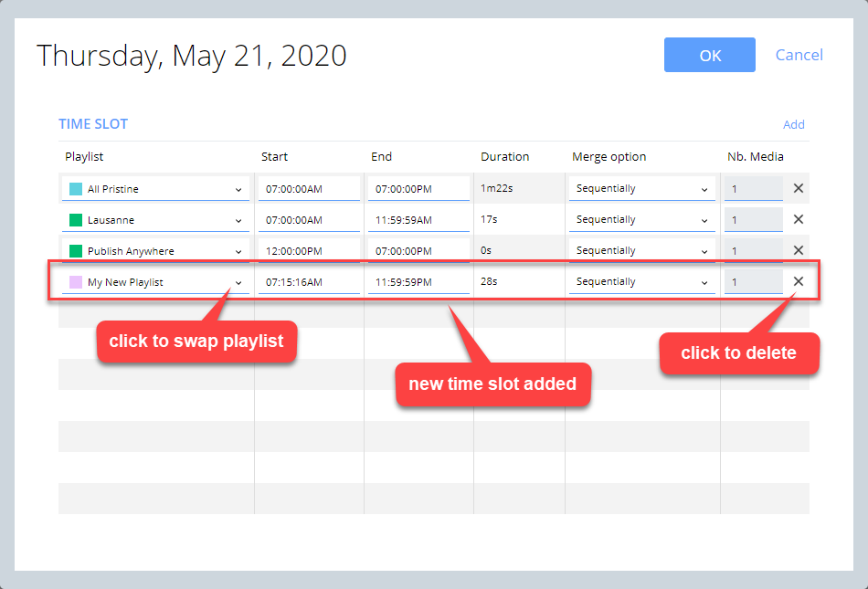
Task: Click the 11:59:59PM end time field
Action: pos(418,281)
